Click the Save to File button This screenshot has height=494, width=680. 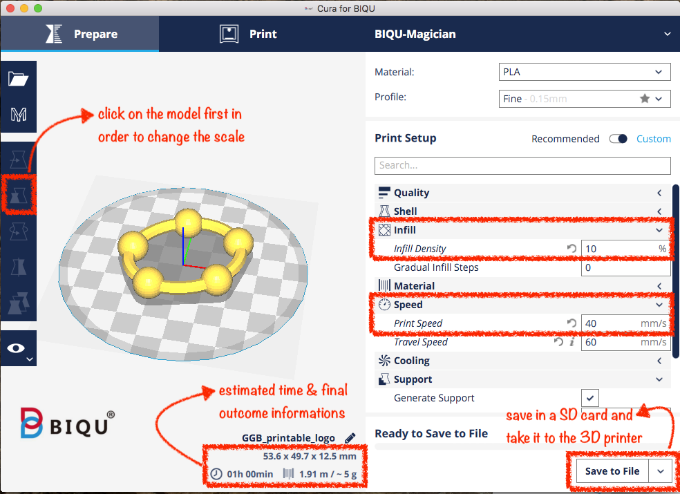pos(612,471)
